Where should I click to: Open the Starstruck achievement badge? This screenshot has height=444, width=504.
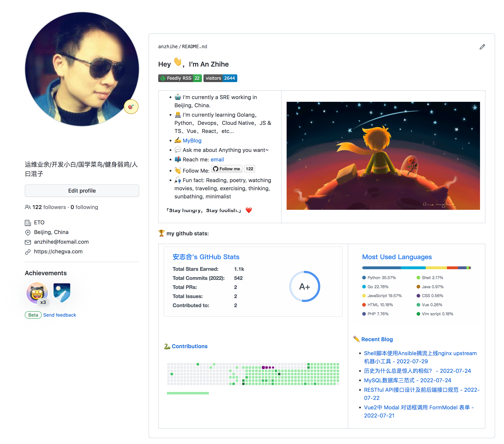(37, 293)
